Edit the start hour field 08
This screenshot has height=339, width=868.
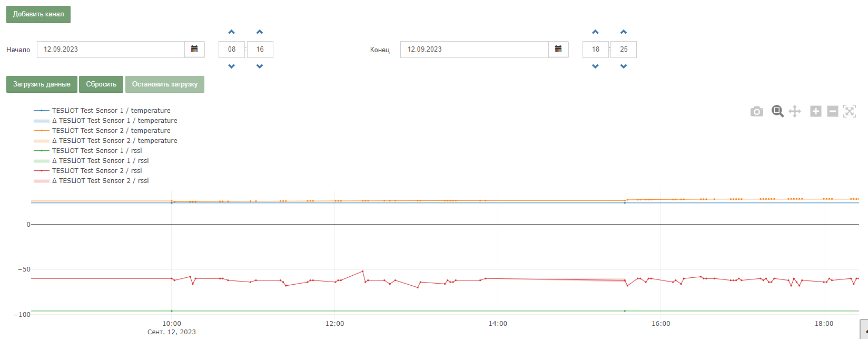[x=232, y=50]
